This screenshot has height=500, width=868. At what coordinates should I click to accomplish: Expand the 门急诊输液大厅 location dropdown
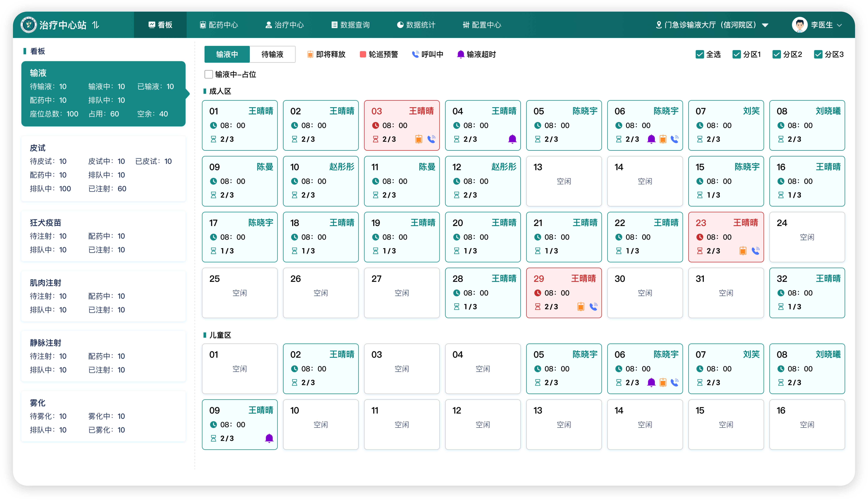pyautogui.click(x=765, y=25)
